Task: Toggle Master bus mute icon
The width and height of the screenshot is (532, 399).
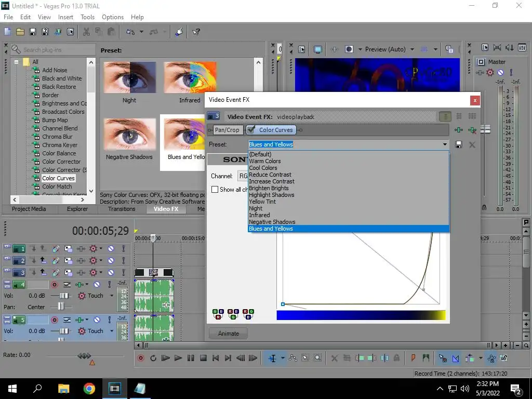Action: pyautogui.click(x=500, y=72)
